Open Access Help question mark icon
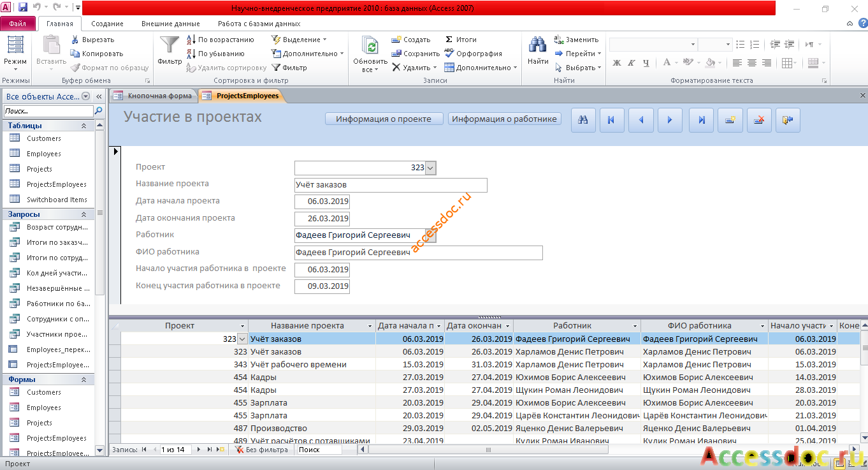This screenshot has height=470, width=868. (x=862, y=24)
